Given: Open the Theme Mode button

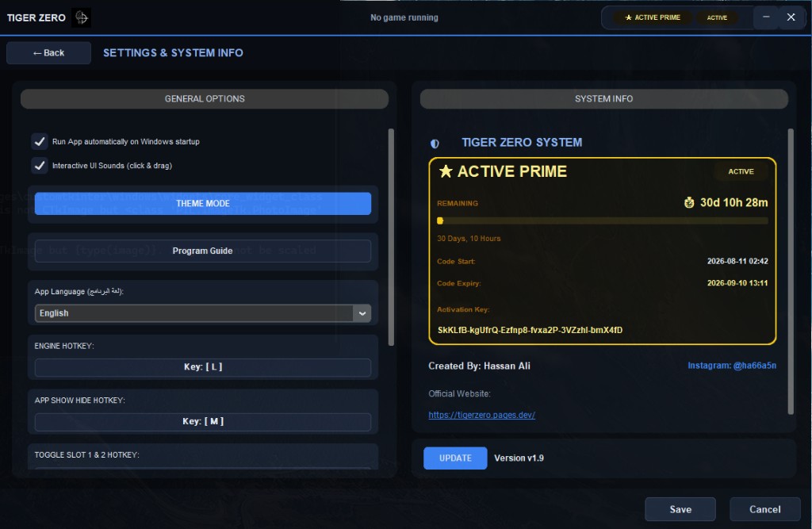Looking at the screenshot, I should [202, 204].
